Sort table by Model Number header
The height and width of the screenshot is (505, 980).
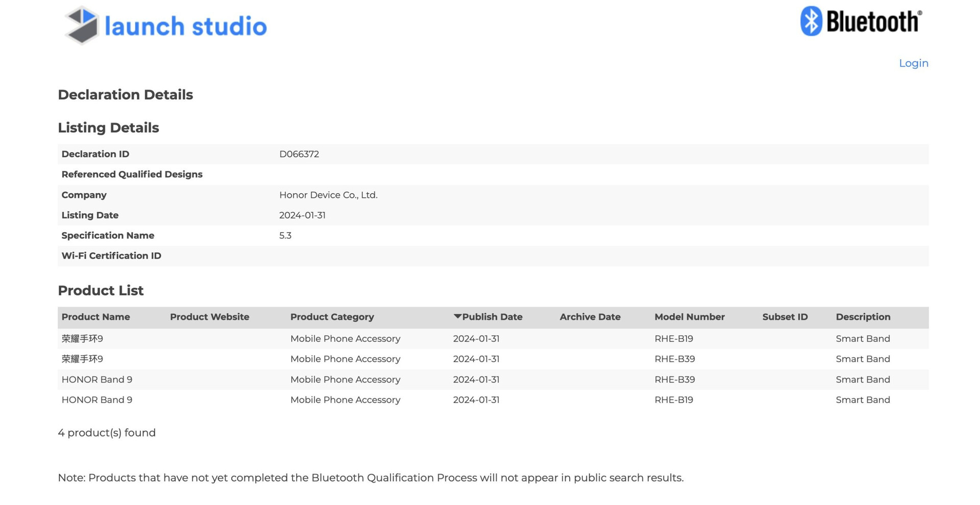tap(689, 317)
